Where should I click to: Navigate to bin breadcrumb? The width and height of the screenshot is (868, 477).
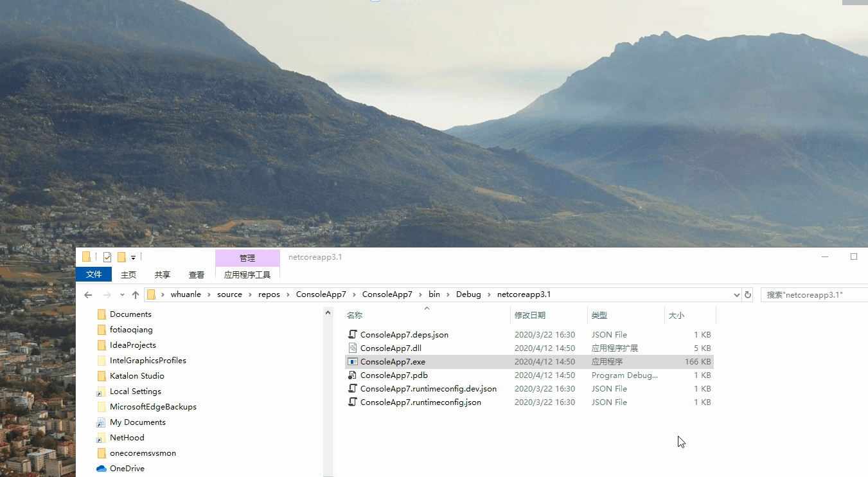coord(434,294)
